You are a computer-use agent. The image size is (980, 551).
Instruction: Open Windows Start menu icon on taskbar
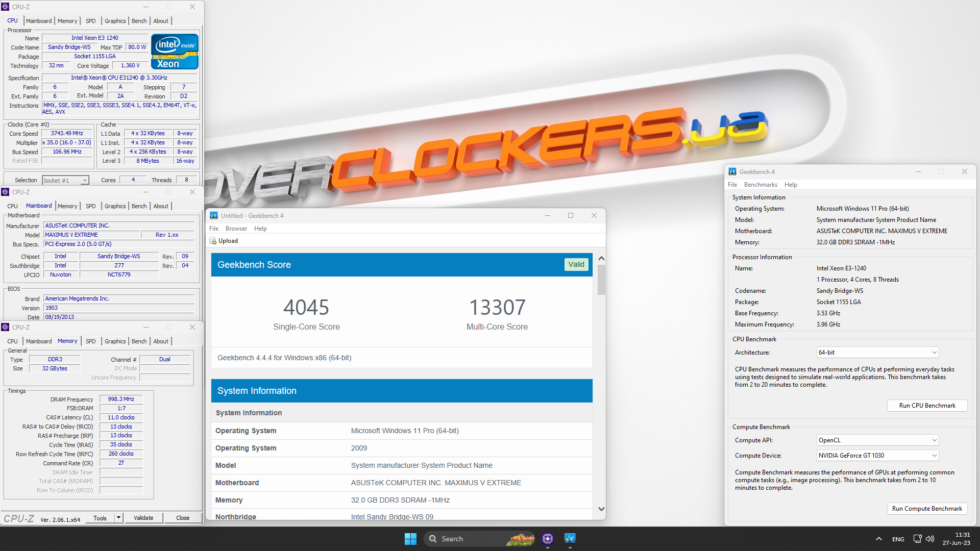(x=410, y=539)
